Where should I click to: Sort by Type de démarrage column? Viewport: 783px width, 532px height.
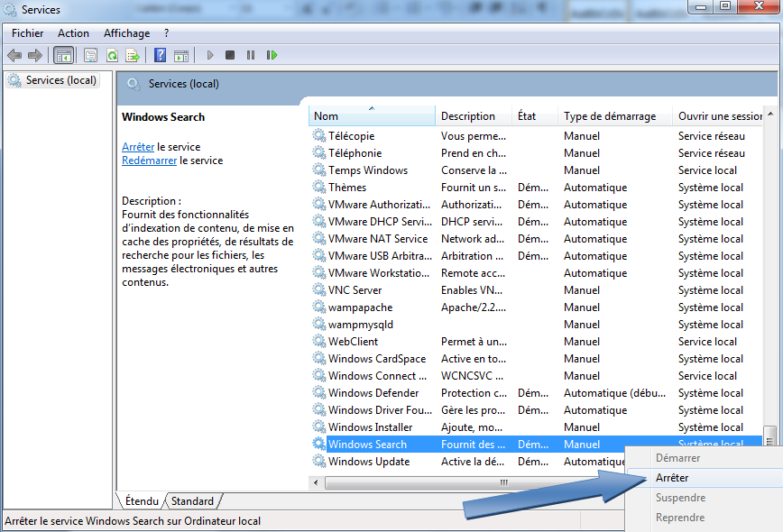point(609,116)
